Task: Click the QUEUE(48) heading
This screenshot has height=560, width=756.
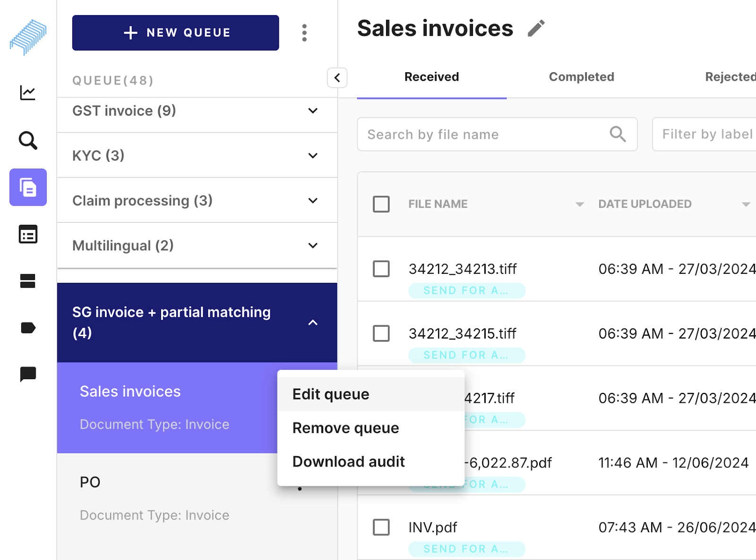Action: click(113, 81)
